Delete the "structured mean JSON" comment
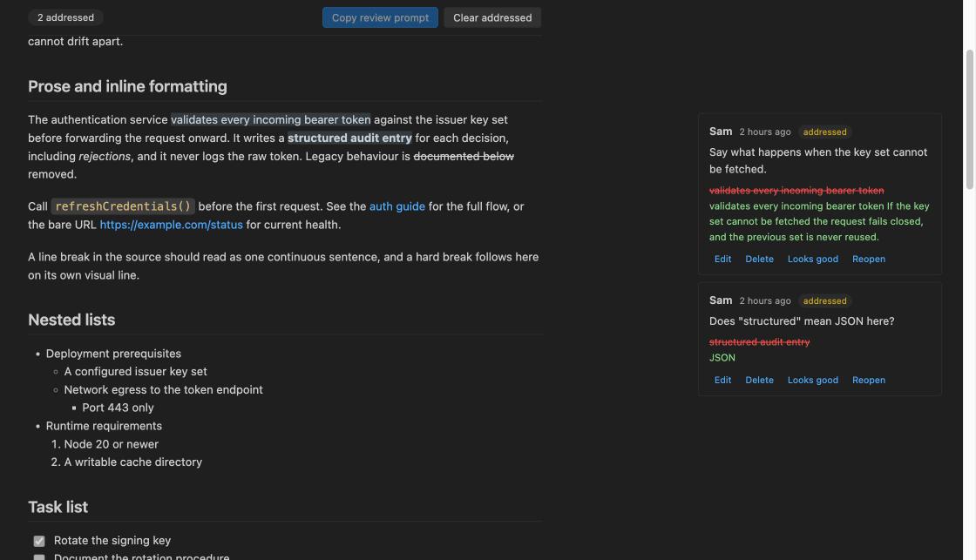The height and width of the screenshot is (560, 976). 759,380
